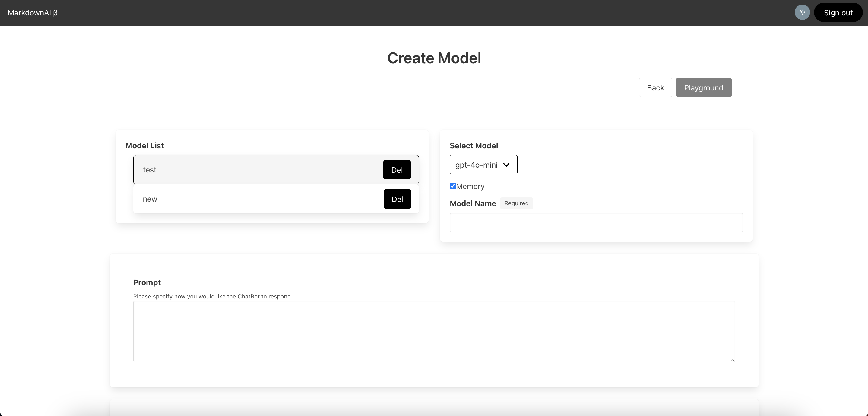The width and height of the screenshot is (868, 416).
Task: Click the Select Model label
Action: point(474,146)
